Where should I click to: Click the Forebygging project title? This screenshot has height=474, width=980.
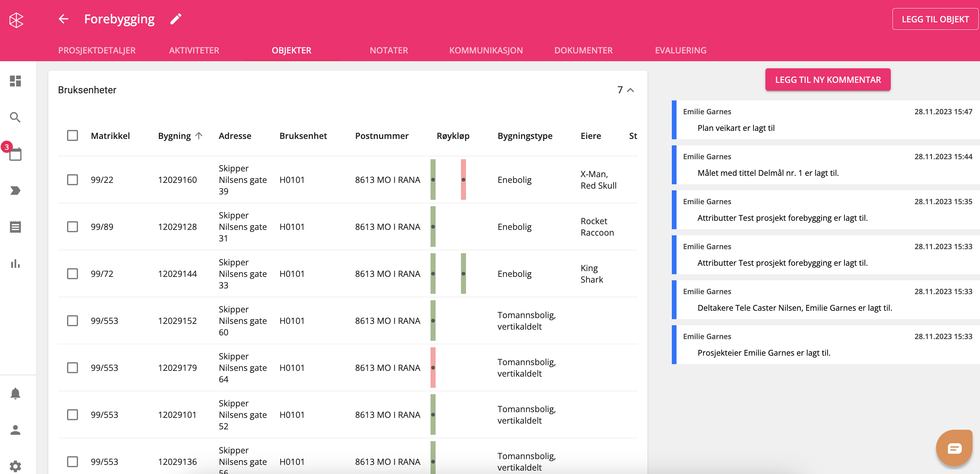pos(119,19)
